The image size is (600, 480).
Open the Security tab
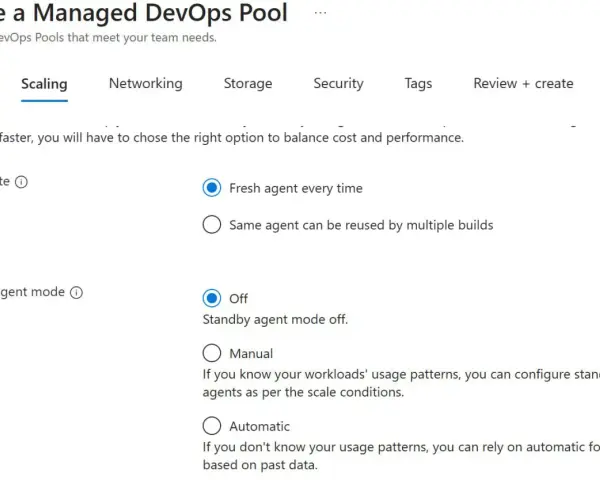pyautogui.click(x=339, y=83)
